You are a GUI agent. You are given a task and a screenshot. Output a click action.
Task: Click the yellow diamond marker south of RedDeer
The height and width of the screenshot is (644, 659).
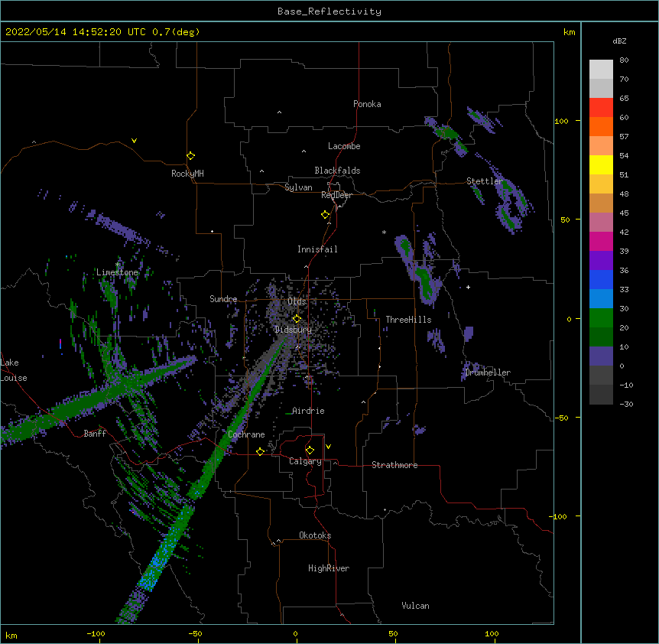[x=326, y=215]
